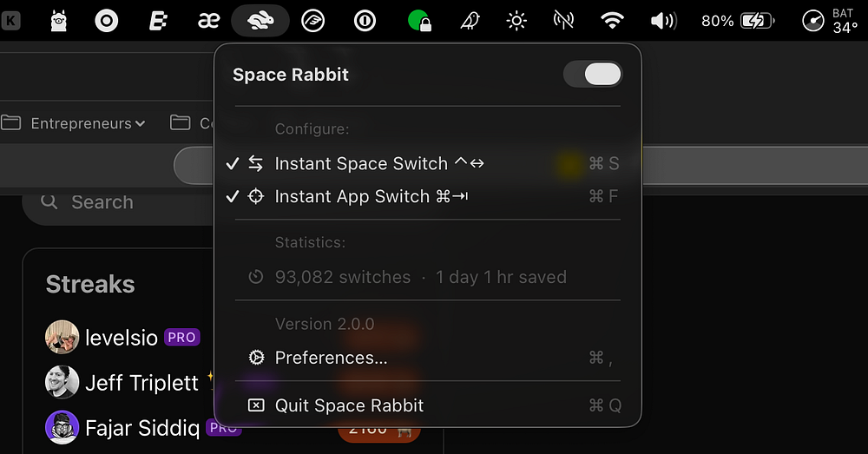Open the green lock status icon

(x=419, y=21)
